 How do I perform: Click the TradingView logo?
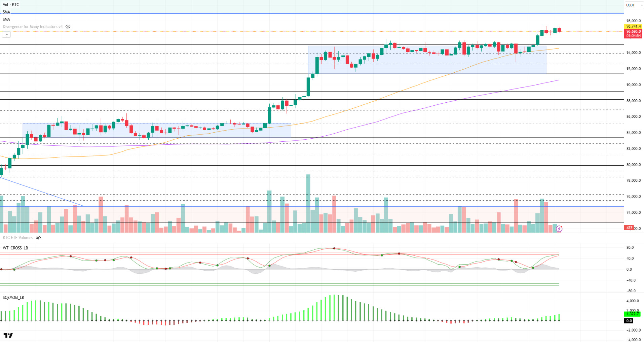(8, 335)
